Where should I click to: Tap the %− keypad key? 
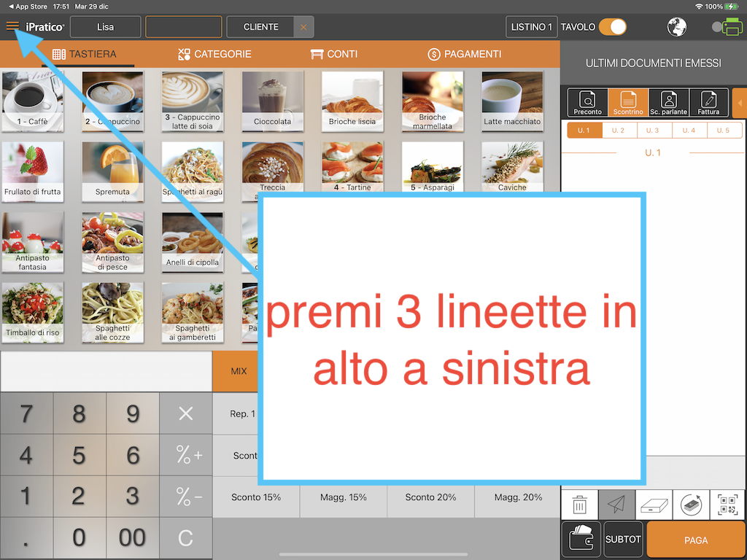tap(185, 497)
